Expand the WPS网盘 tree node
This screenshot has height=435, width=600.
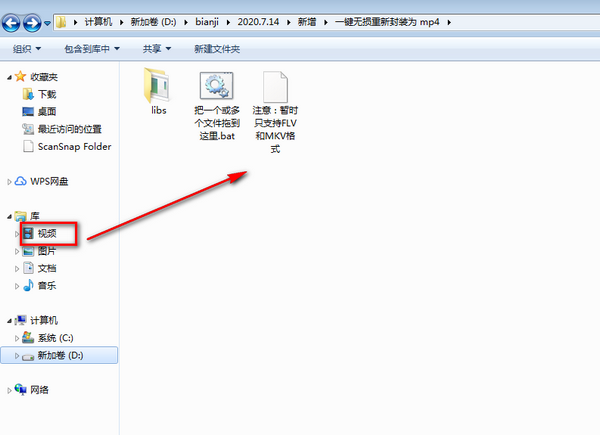[x=9, y=182]
